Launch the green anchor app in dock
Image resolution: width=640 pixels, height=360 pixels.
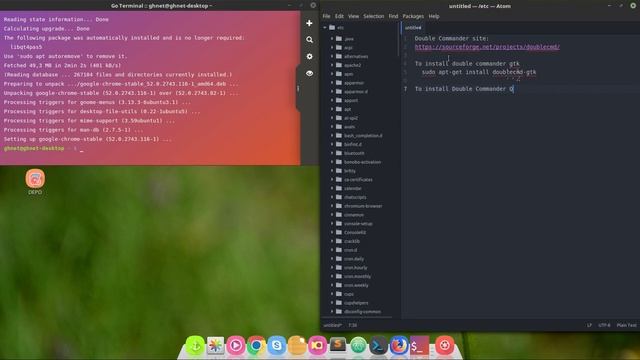click(x=195, y=345)
